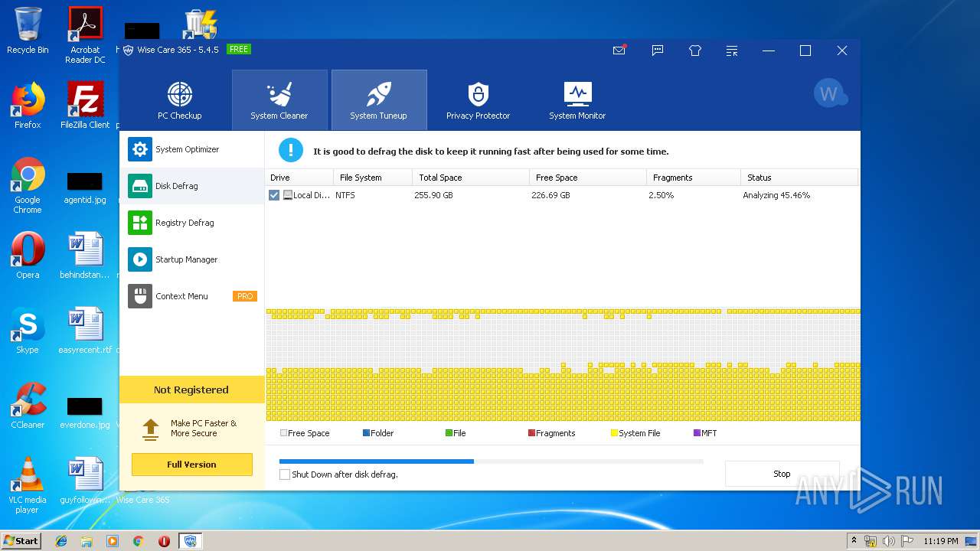Screen dimensions: 980x551
Task: Open the Privacy Protector tab
Action: tap(479, 100)
